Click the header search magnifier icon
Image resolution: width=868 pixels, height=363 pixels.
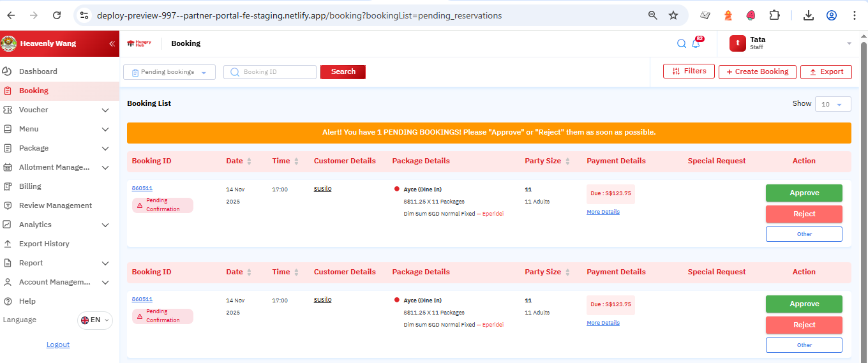click(681, 43)
